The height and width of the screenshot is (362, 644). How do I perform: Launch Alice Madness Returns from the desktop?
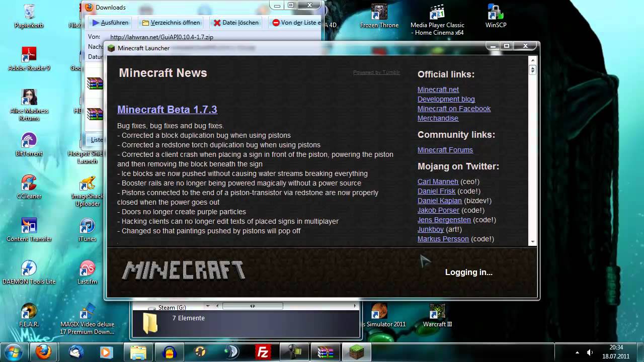click(x=29, y=105)
